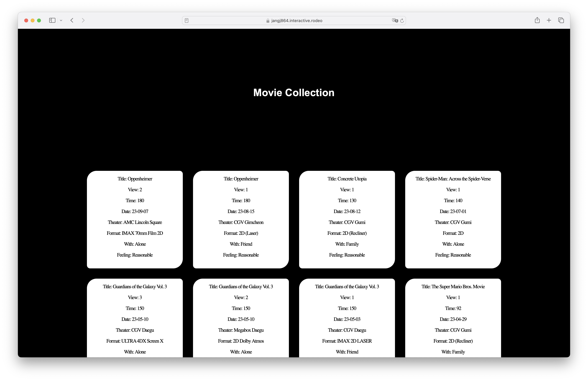Click the Movie Collection heading
This screenshot has height=381, width=588.
pos(294,93)
